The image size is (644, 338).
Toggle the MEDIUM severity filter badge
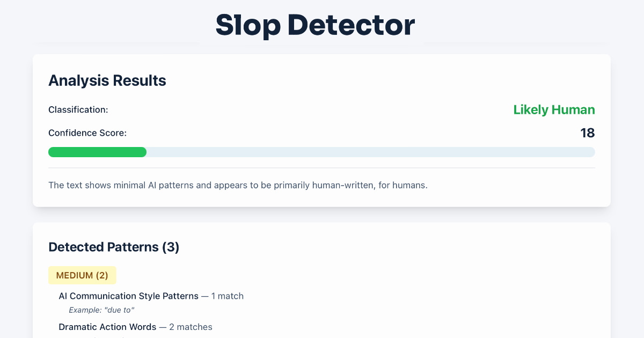tap(82, 275)
